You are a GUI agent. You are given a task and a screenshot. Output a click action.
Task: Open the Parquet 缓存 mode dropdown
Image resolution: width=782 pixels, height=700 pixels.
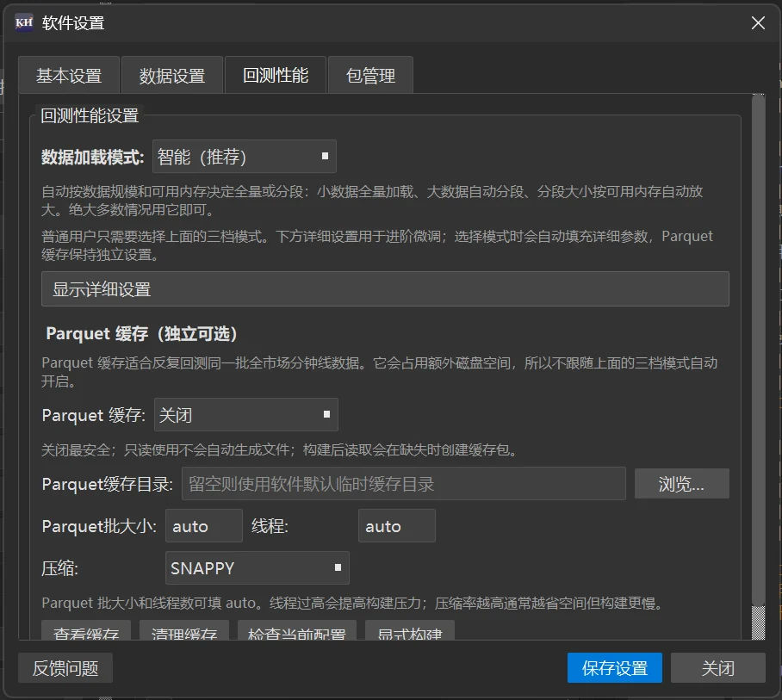pos(245,414)
